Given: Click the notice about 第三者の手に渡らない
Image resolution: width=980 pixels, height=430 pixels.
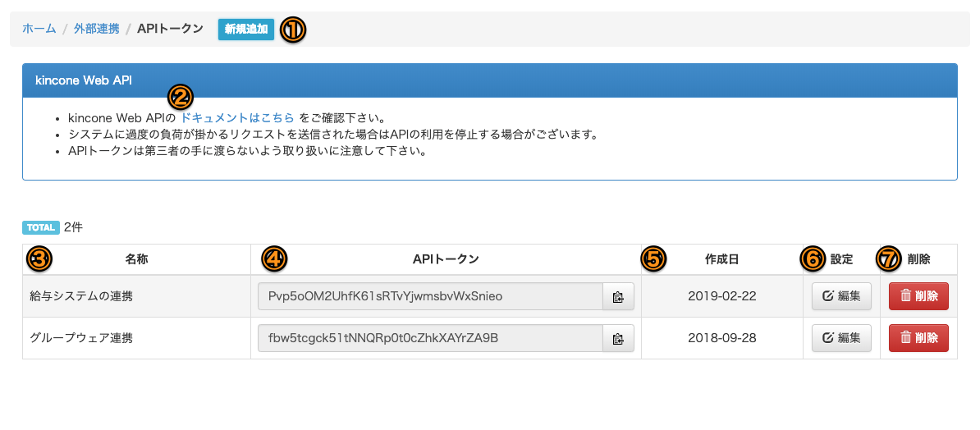Looking at the screenshot, I should pyautogui.click(x=247, y=152).
